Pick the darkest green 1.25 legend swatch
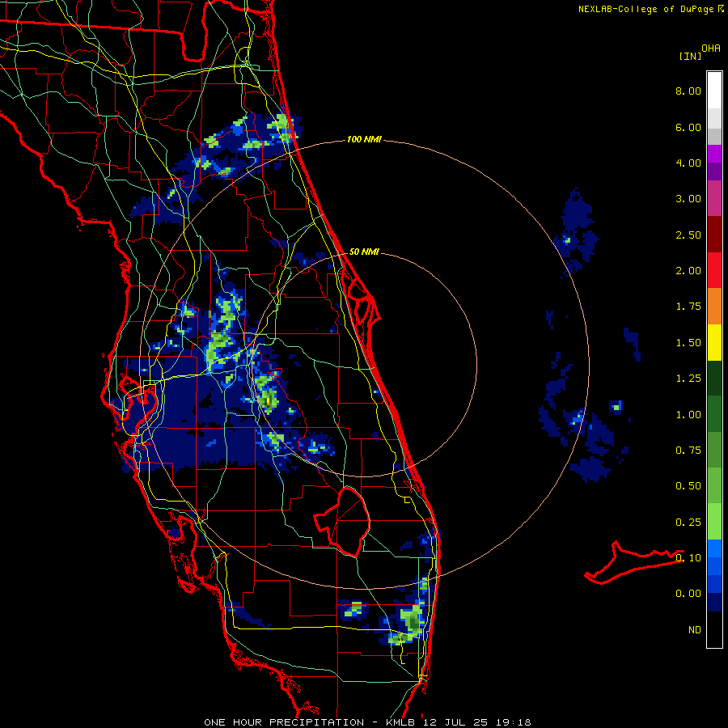Viewport: 728px width, 728px height. click(714, 378)
